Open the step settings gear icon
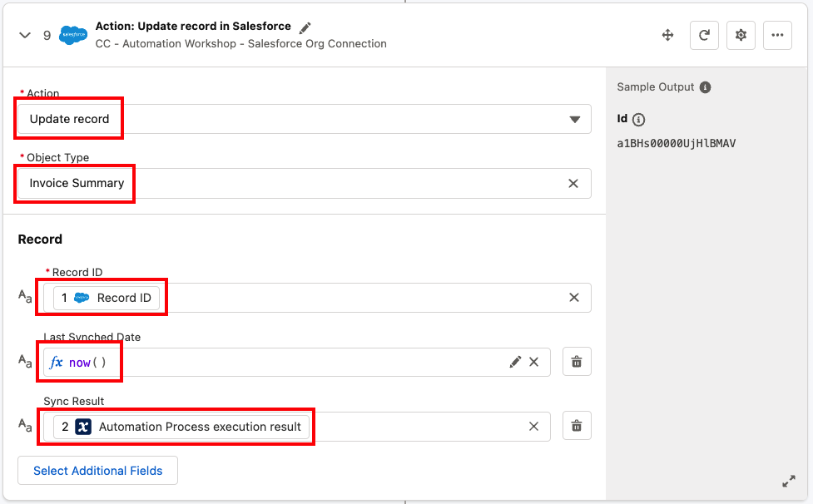The image size is (813, 504). [x=741, y=35]
